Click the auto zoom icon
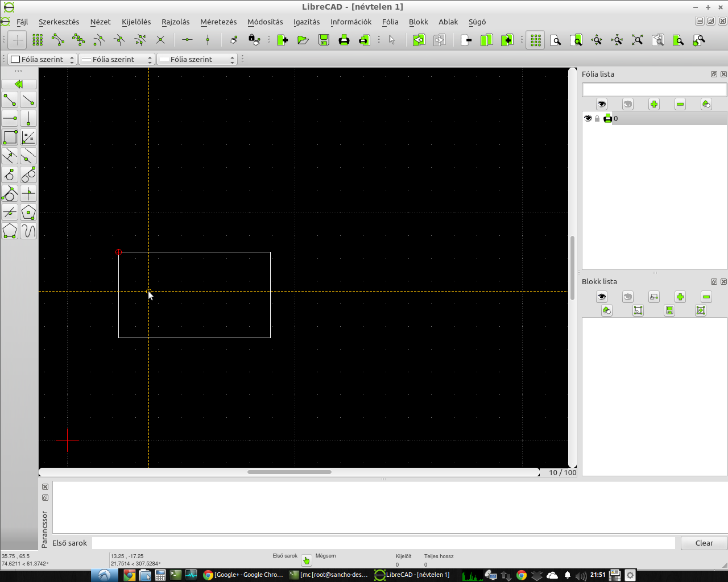728x582 pixels. [638, 40]
